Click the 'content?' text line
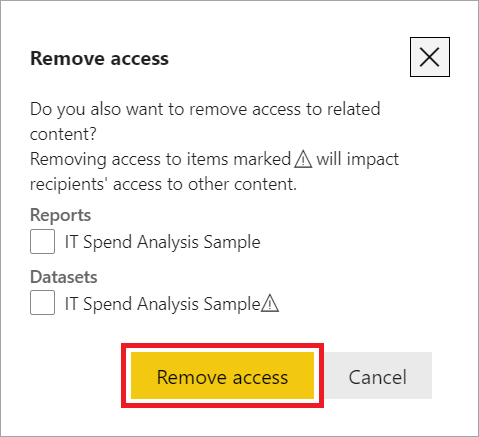The height and width of the screenshot is (437, 479). pyautogui.click(x=63, y=134)
